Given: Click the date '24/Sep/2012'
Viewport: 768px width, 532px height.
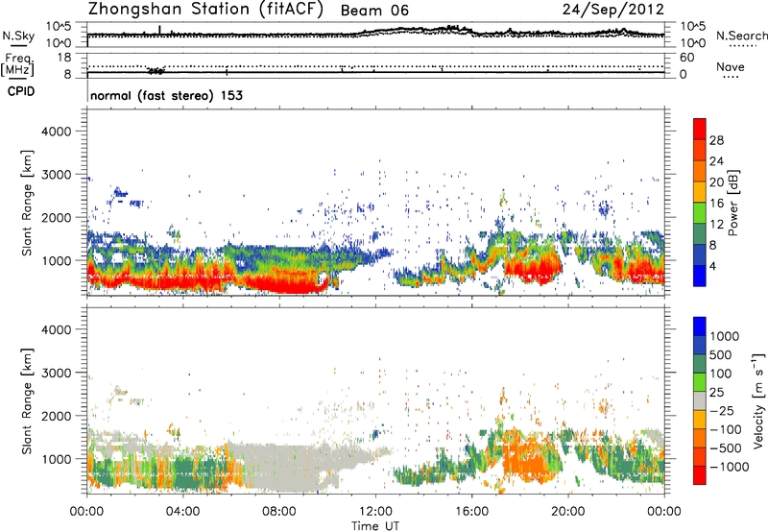Looking at the screenshot, I should coord(613,10).
